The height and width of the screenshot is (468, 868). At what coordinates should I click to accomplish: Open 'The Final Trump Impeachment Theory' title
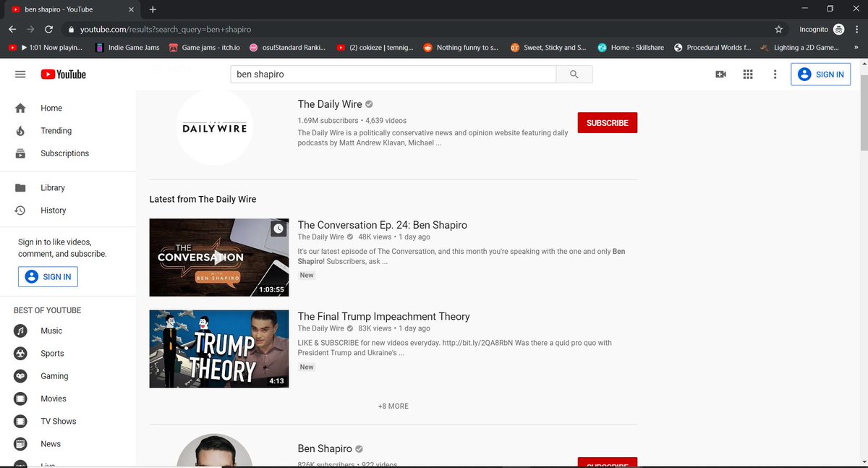click(384, 317)
